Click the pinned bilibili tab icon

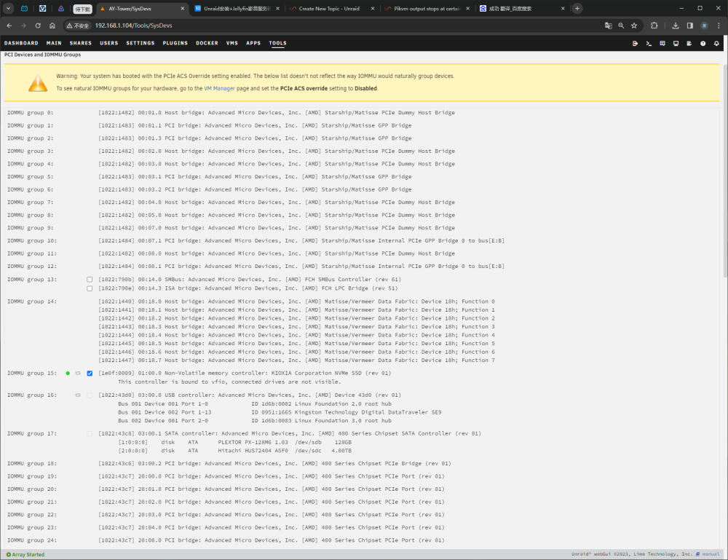click(24, 8)
